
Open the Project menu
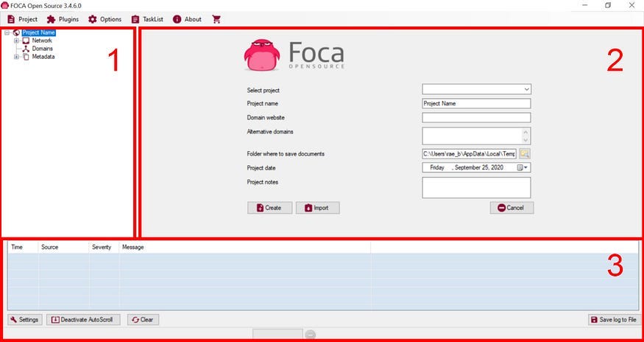[x=22, y=19]
